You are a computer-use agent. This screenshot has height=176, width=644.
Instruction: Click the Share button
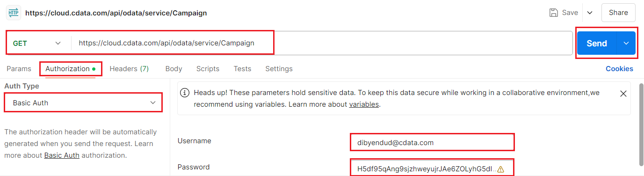(x=618, y=13)
